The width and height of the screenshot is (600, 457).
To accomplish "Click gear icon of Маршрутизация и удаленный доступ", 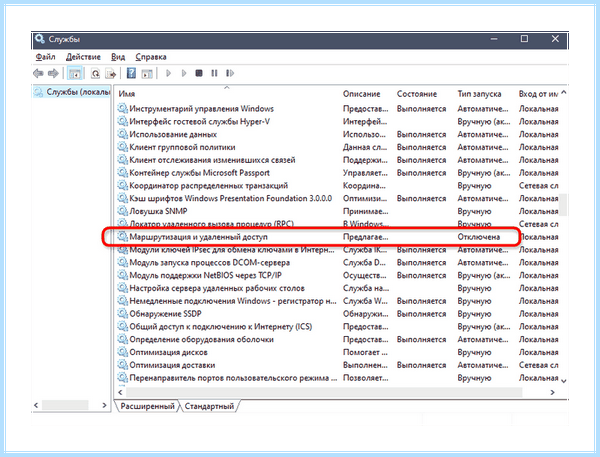I will click(122, 237).
